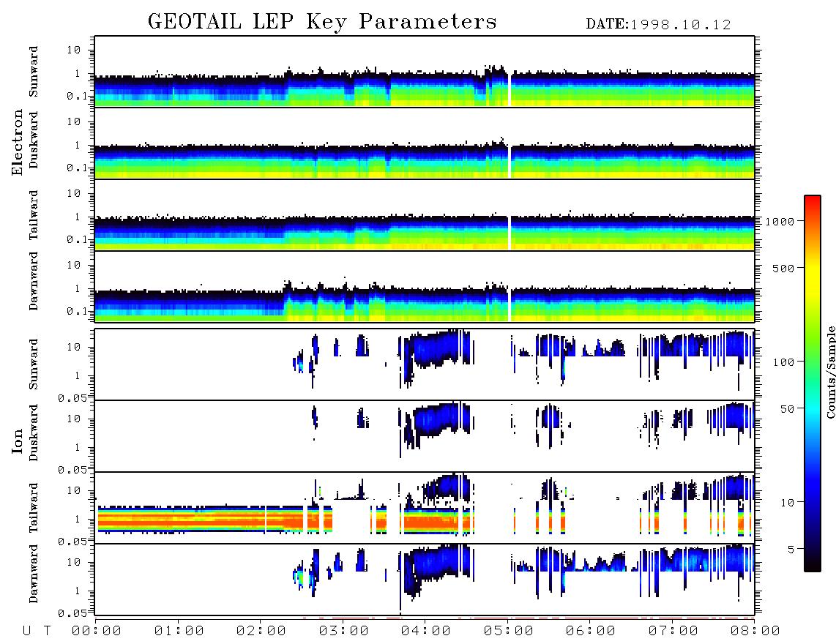The width and height of the screenshot is (836, 644).
Task: Select the "02:00" time tick label
Action: [x=261, y=632]
